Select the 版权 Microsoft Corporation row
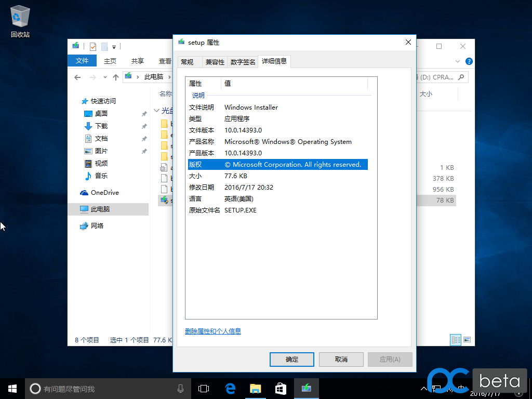The width and height of the screenshot is (532, 399). (278, 165)
